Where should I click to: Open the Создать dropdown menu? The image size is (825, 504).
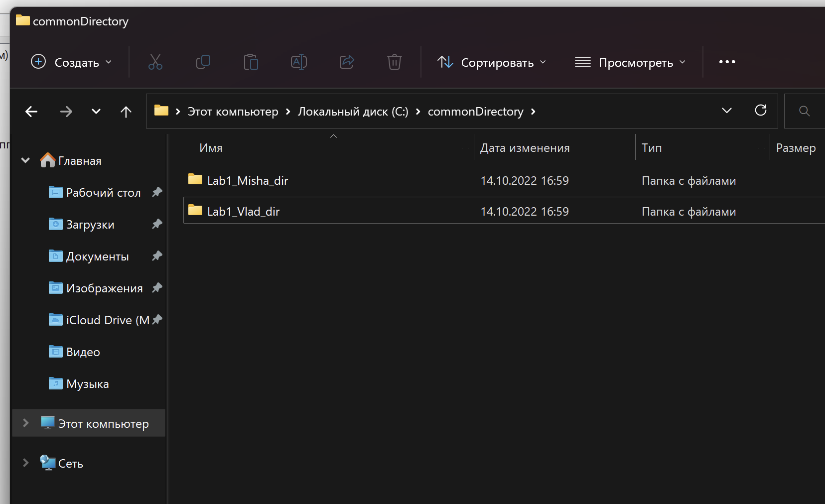(72, 62)
